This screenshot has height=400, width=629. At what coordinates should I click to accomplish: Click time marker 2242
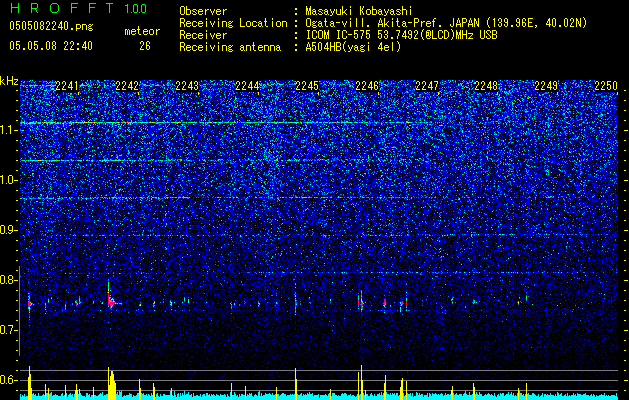[127, 86]
